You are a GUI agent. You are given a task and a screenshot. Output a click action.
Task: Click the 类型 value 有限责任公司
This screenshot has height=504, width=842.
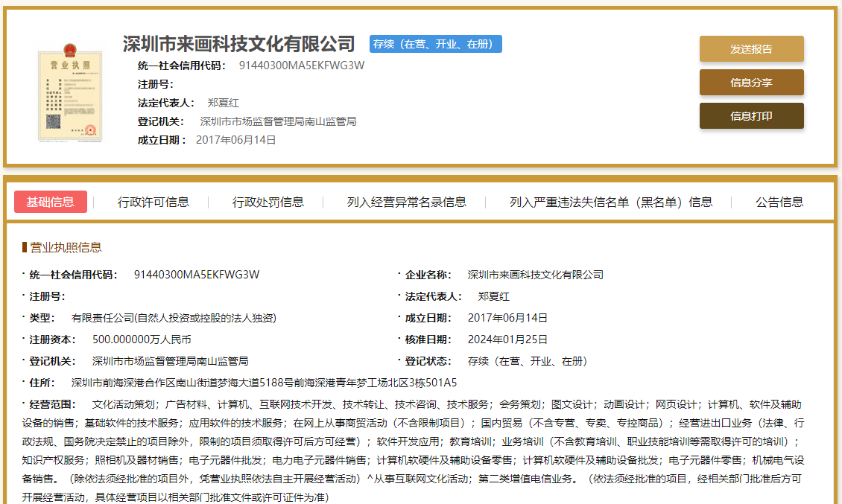[174, 318]
